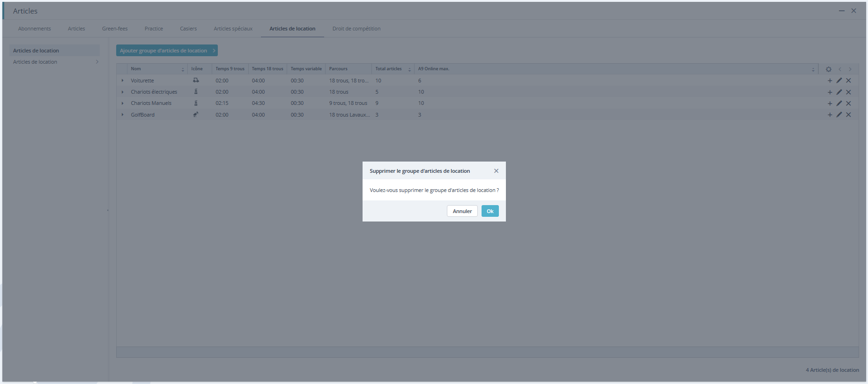Edit the Voiturette group with the pencil

click(x=839, y=81)
